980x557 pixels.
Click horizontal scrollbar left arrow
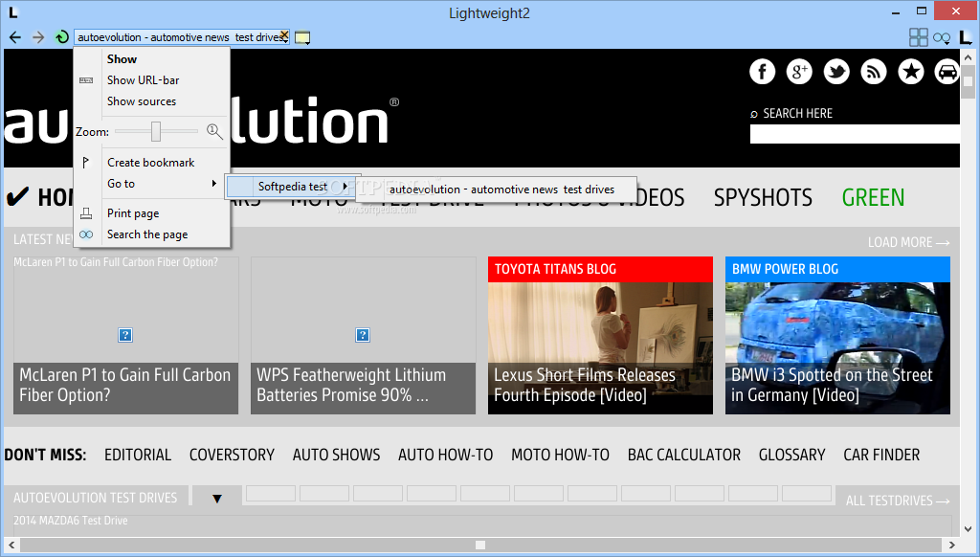coord(11,546)
